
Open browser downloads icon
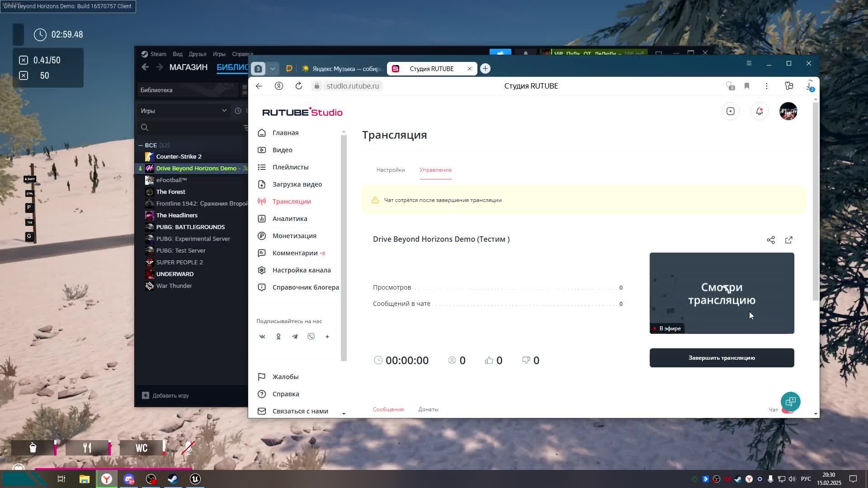(809, 86)
